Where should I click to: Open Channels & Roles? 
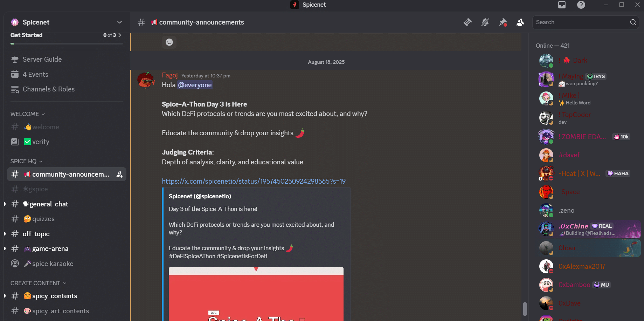(x=67, y=89)
